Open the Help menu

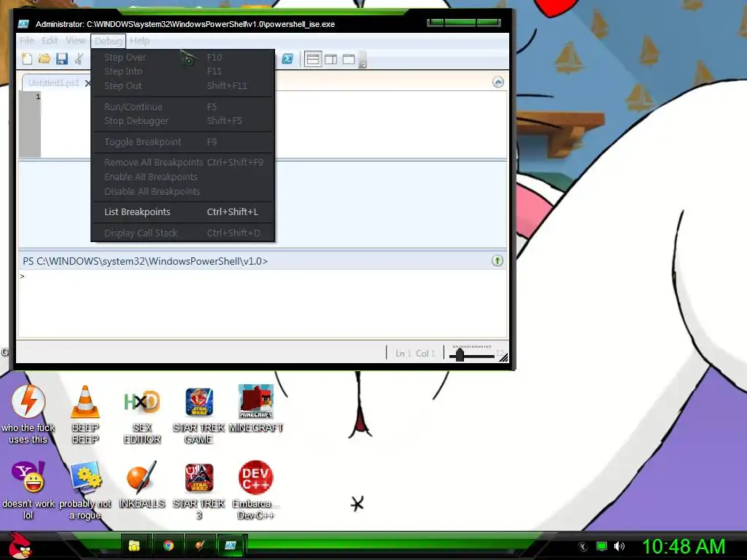pyautogui.click(x=139, y=41)
